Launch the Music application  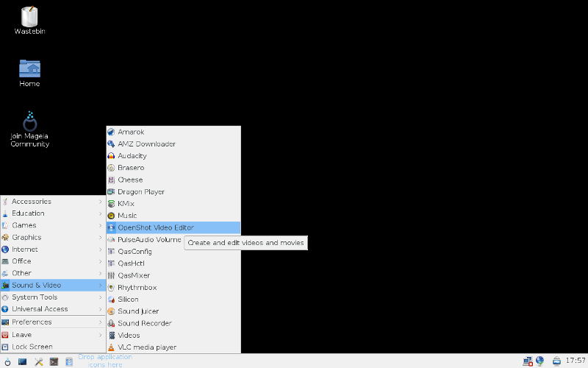[x=173, y=216]
